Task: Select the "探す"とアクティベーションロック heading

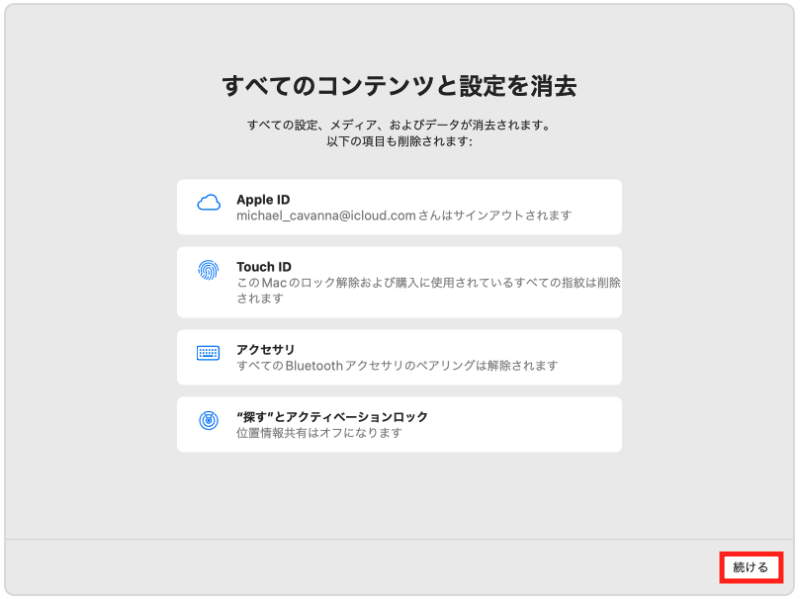Action: [332, 417]
